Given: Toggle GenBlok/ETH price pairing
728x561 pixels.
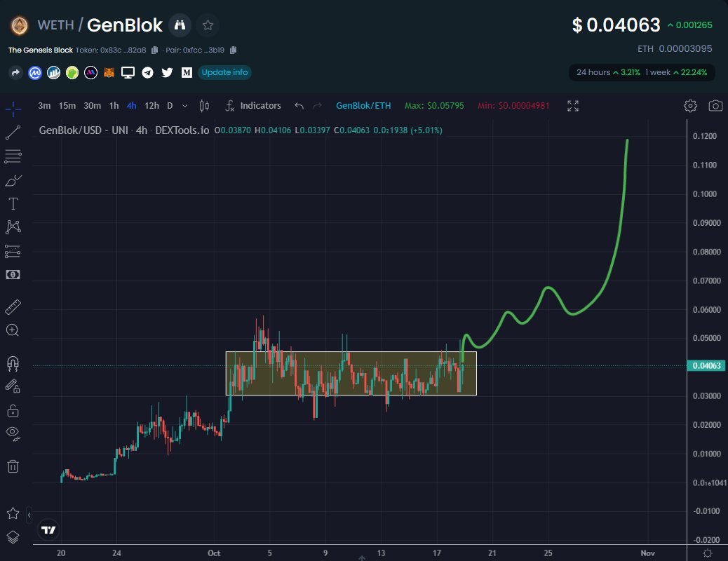Looking at the screenshot, I should (363, 106).
